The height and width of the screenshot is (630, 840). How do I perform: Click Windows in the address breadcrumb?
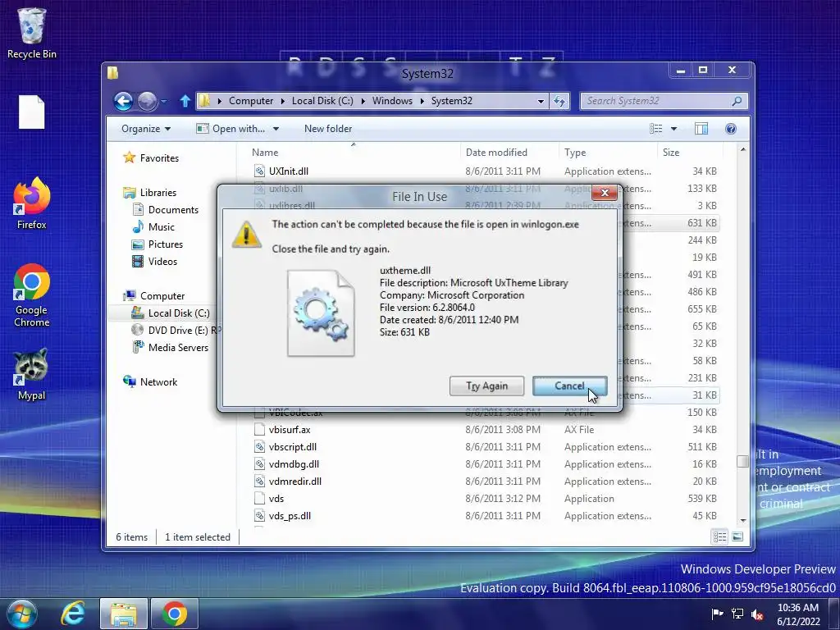click(392, 101)
